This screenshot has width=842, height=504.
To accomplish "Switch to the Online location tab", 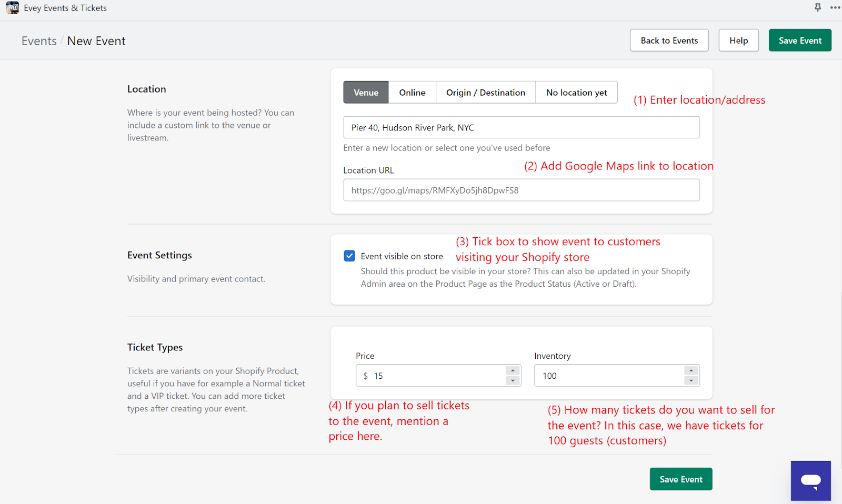I will (x=412, y=93).
